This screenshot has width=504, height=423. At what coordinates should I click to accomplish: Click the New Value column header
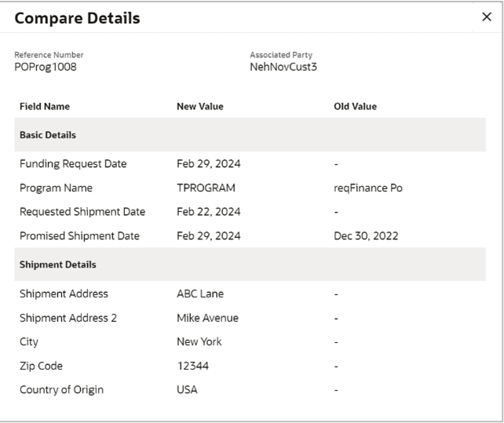(200, 107)
